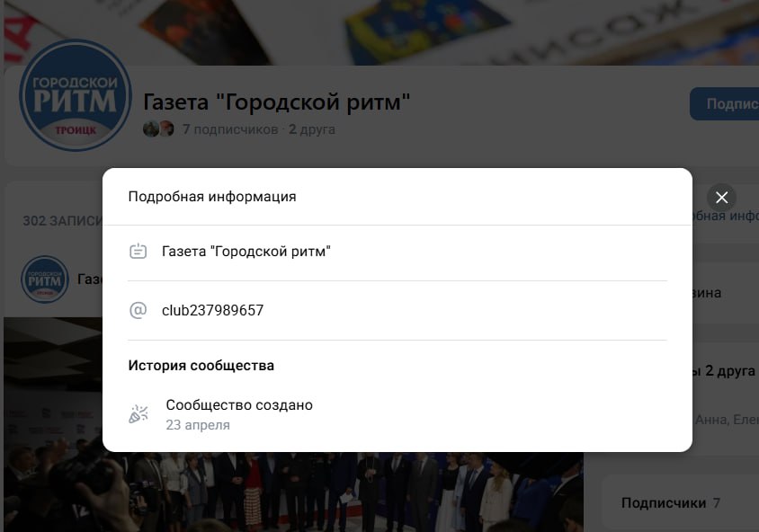Click the История сообщества heading

pos(201,366)
